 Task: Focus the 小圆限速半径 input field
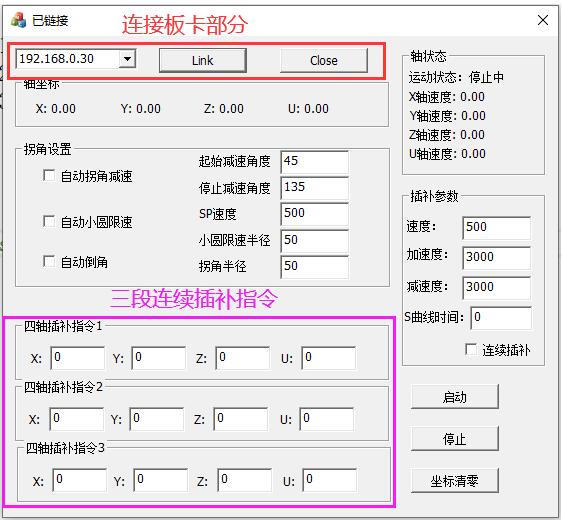(315, 241)
